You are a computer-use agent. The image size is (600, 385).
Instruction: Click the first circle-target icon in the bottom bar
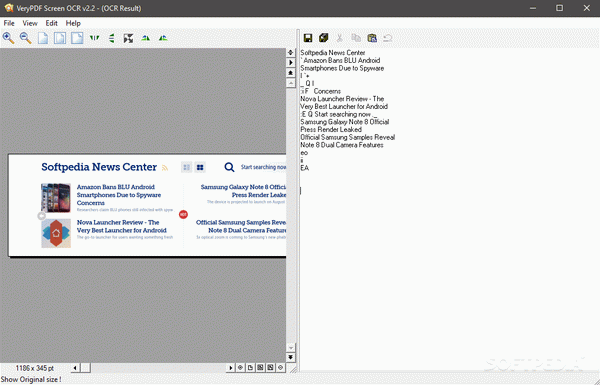click(240, 367)
